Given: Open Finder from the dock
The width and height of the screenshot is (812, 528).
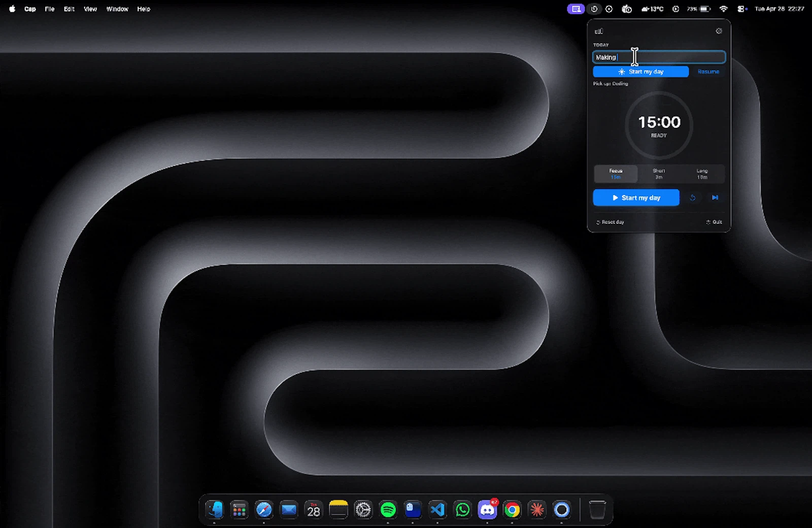Looking at the screenshot, I should point(214,509).
